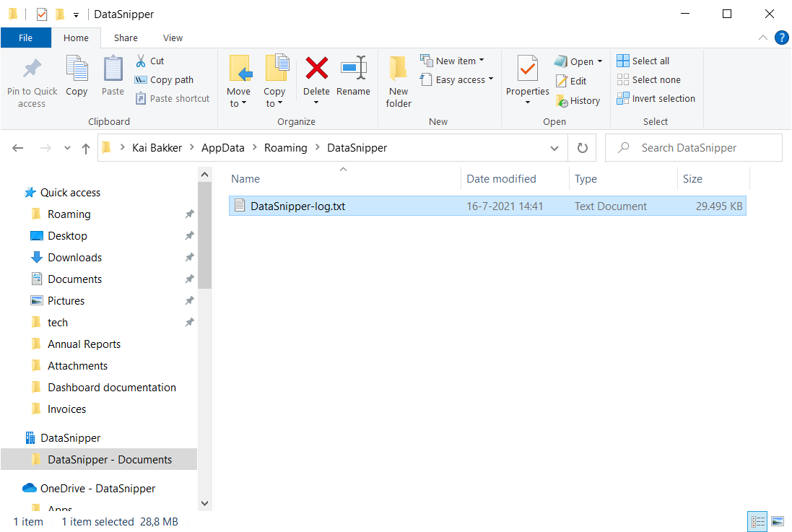Navigate to AppData in the address bar
Screen dimensions: 792x532
click(x=223, y=148)
